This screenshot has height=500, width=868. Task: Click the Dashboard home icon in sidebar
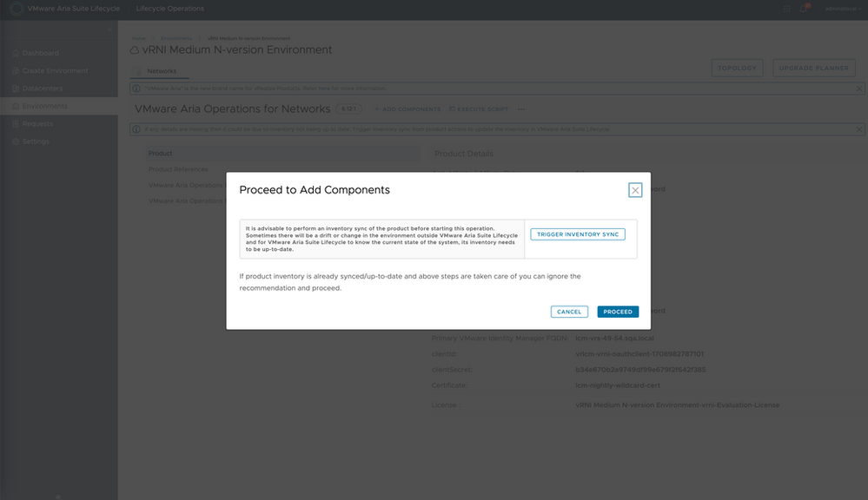(x=16, y=53)
